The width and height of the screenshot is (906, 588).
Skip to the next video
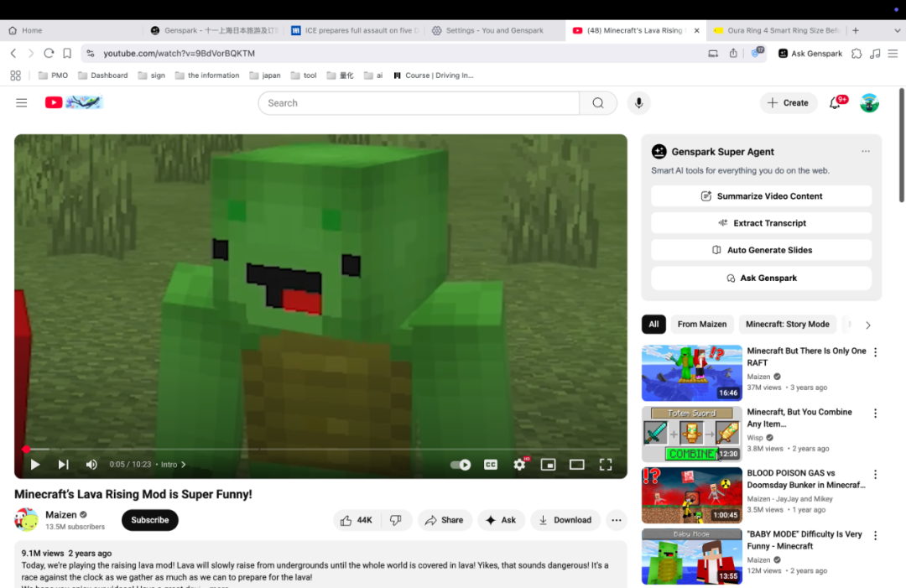(x=63, y=465)
